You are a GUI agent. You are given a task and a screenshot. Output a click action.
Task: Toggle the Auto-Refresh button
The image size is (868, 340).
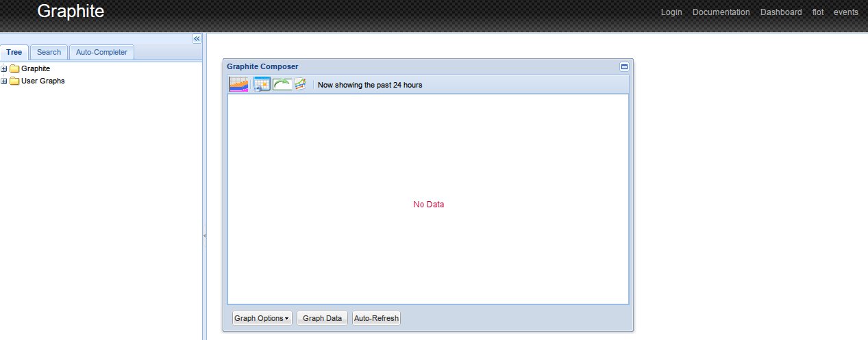click(x=376, y=318)
